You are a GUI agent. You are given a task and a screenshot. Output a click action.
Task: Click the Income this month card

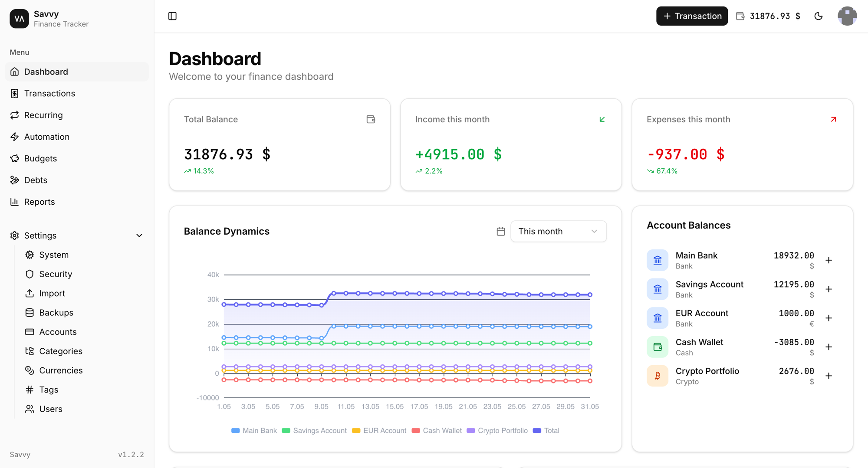pyautogui.click(x=511, y=145)
